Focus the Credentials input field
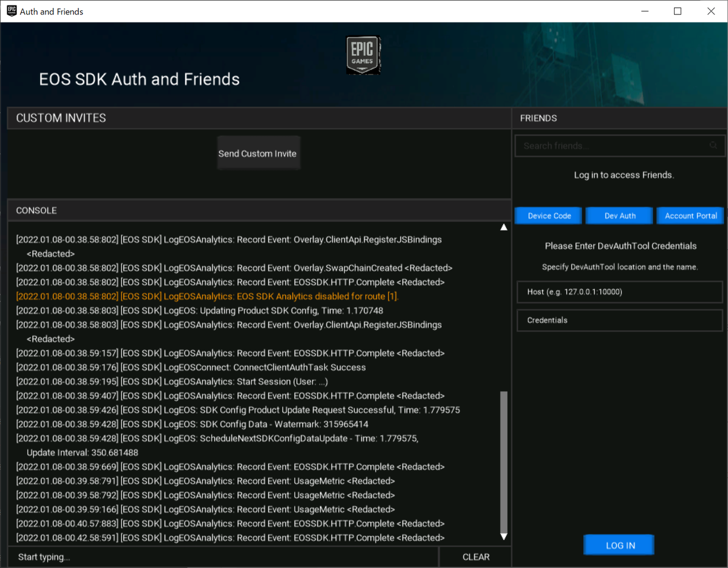Image resolution: width=728 pixels, height=568 pixels. (620, 320)
